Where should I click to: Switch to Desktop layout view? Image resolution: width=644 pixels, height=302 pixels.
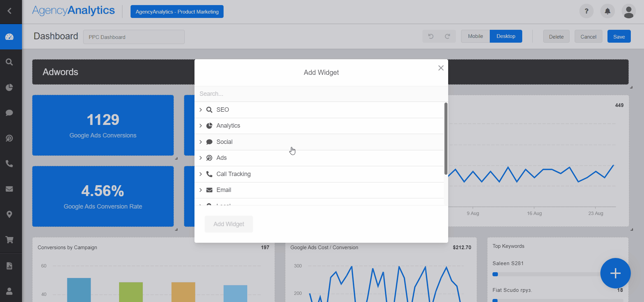click(x=506, y=36)
